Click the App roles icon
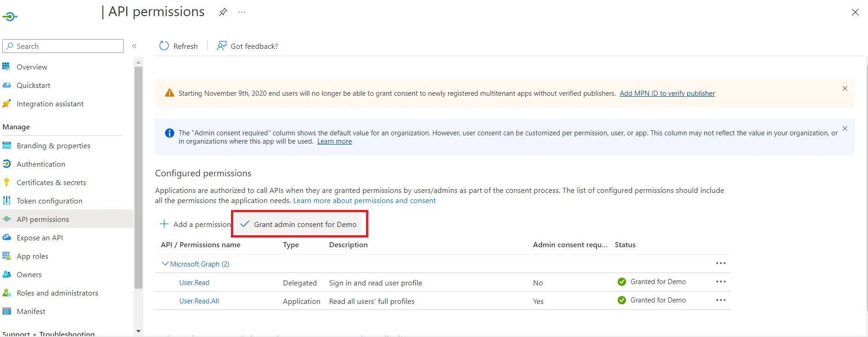868x337 pixels. click(6, 256)
